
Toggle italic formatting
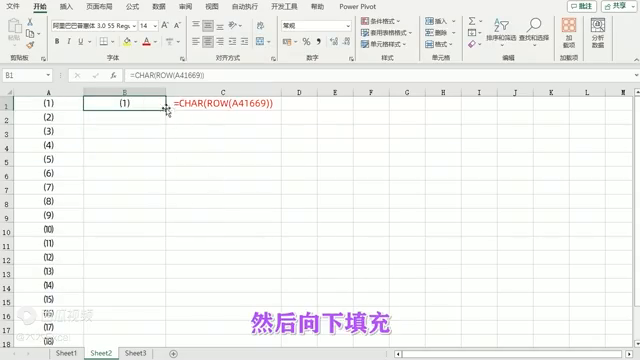[69, 41]
